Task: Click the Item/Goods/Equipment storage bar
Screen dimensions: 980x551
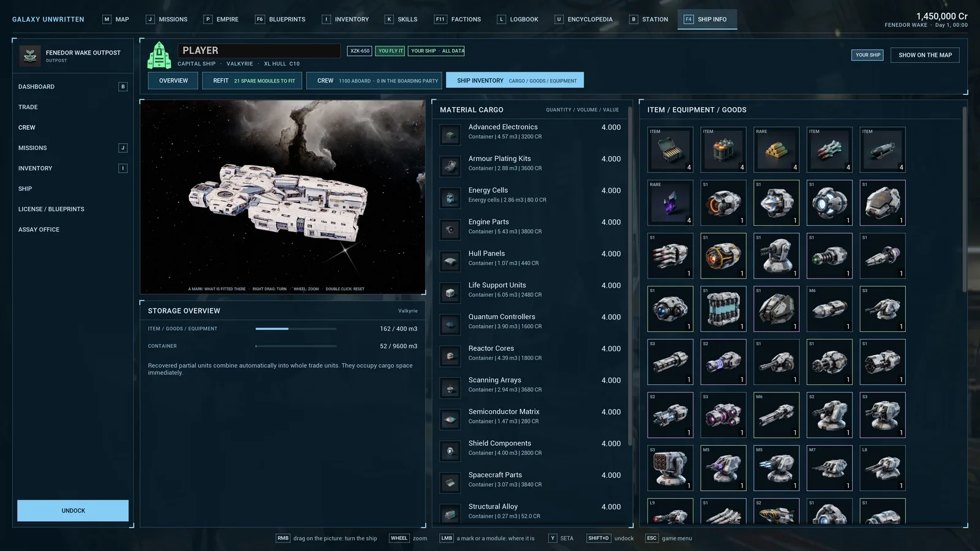Action: point(296,329)
